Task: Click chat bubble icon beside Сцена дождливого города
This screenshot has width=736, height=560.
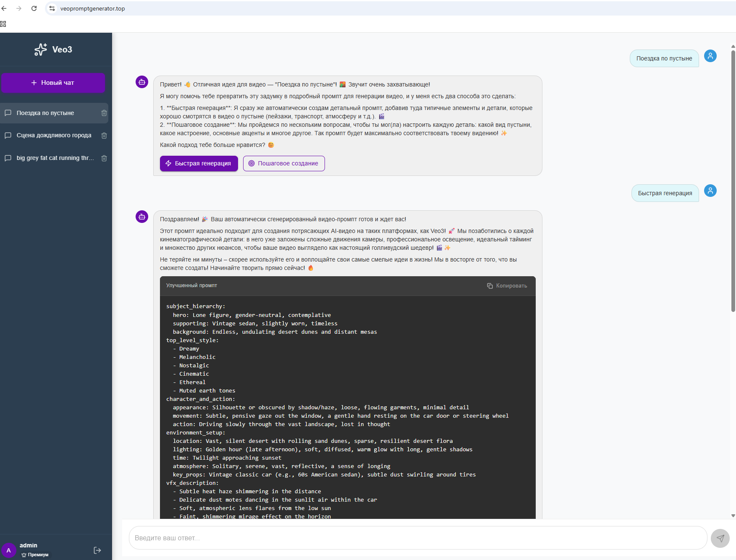Action: click(x=8, y=135)
